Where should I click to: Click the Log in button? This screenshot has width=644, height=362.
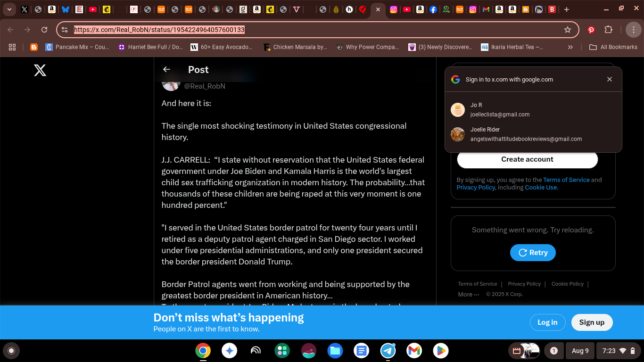[x=547, y=322]
